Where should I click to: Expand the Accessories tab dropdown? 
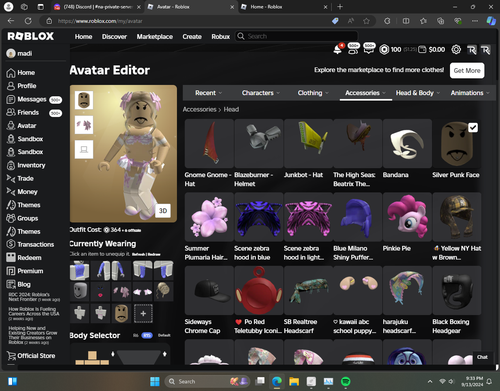(365, 93)
